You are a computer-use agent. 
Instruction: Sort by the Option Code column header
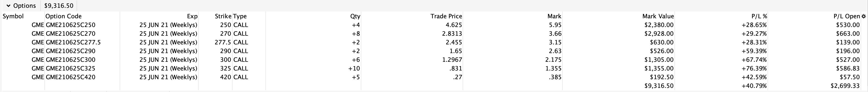(63, 16)
